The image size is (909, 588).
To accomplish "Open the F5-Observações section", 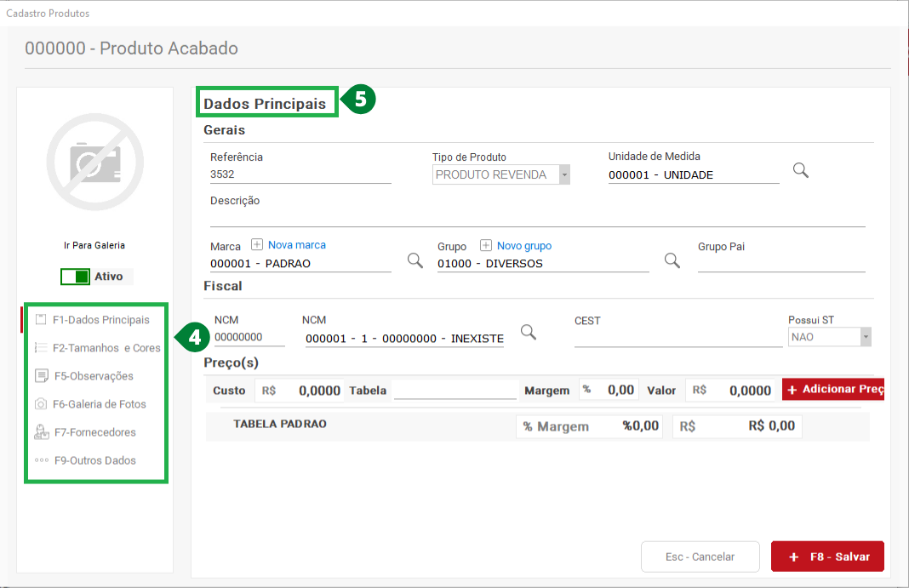I will click(x=94, y=377).
